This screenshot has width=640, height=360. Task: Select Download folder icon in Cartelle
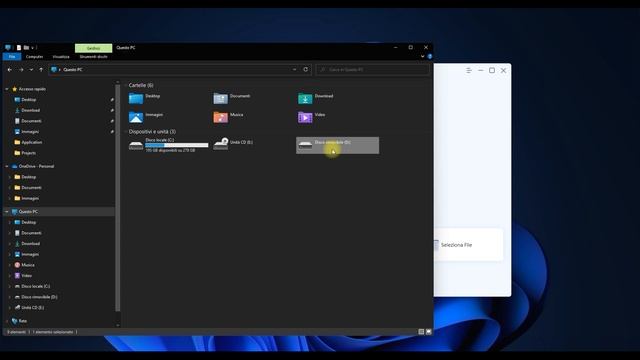pos(305,98)
